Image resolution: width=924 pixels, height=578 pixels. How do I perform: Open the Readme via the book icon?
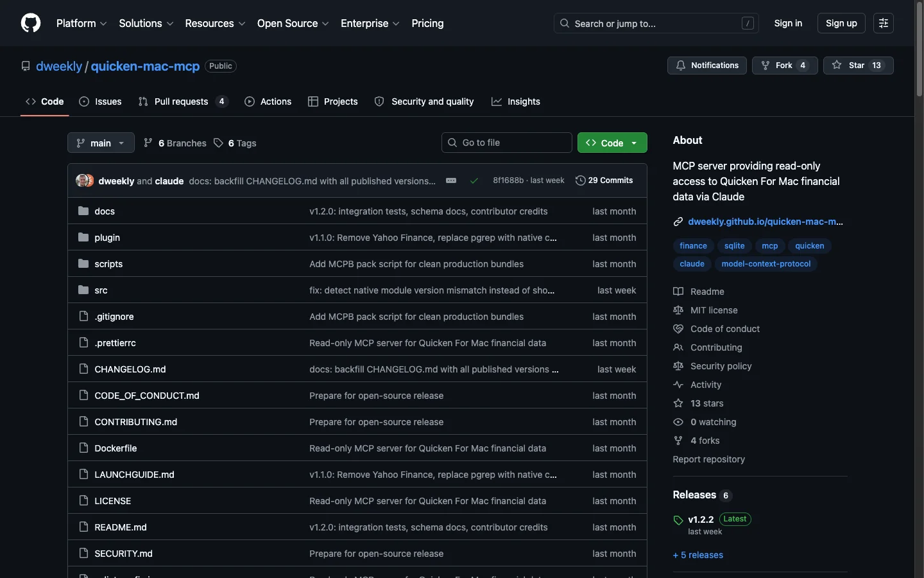(x=678, y=292)
